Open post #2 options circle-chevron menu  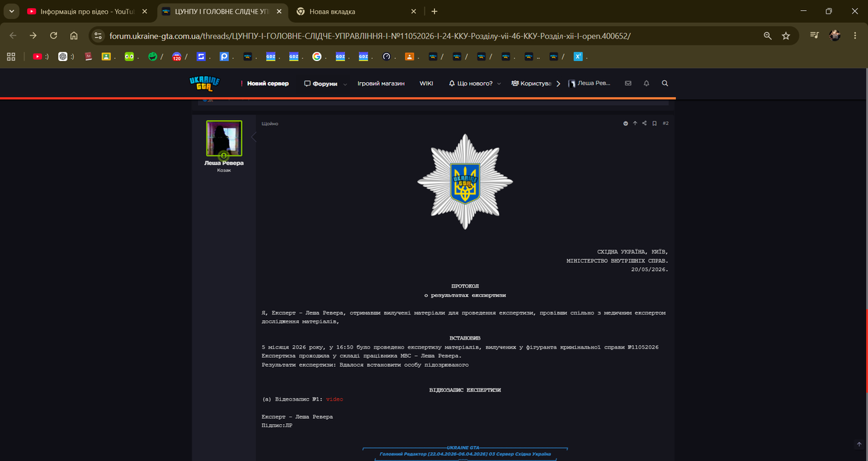[x=625, y=123]
